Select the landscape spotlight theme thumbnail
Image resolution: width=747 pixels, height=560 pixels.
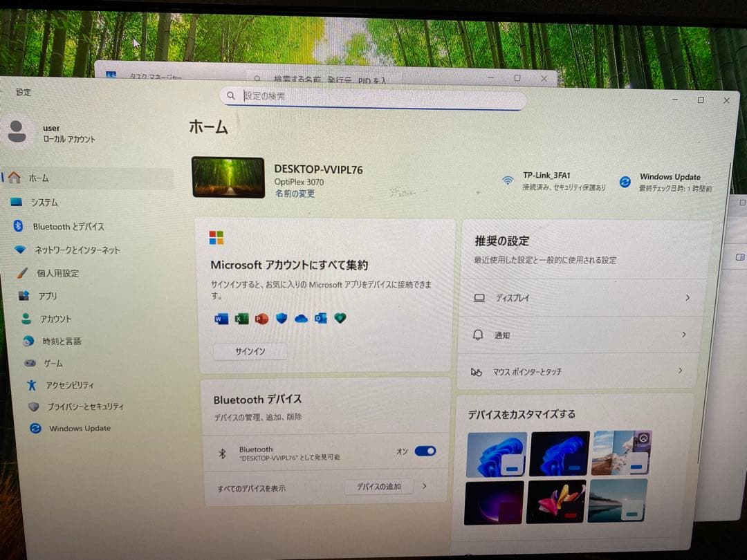tap(622, 452)
